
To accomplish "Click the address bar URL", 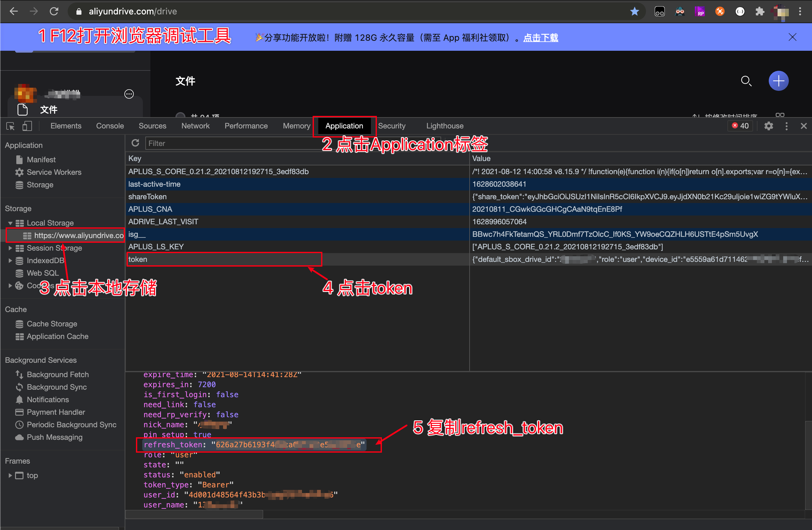I will pyautogui.click(x=133, y=11).
